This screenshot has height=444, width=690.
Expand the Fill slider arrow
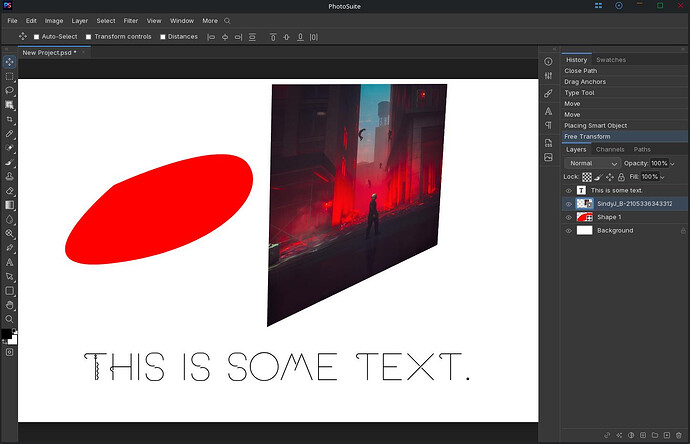click(662, 177)
